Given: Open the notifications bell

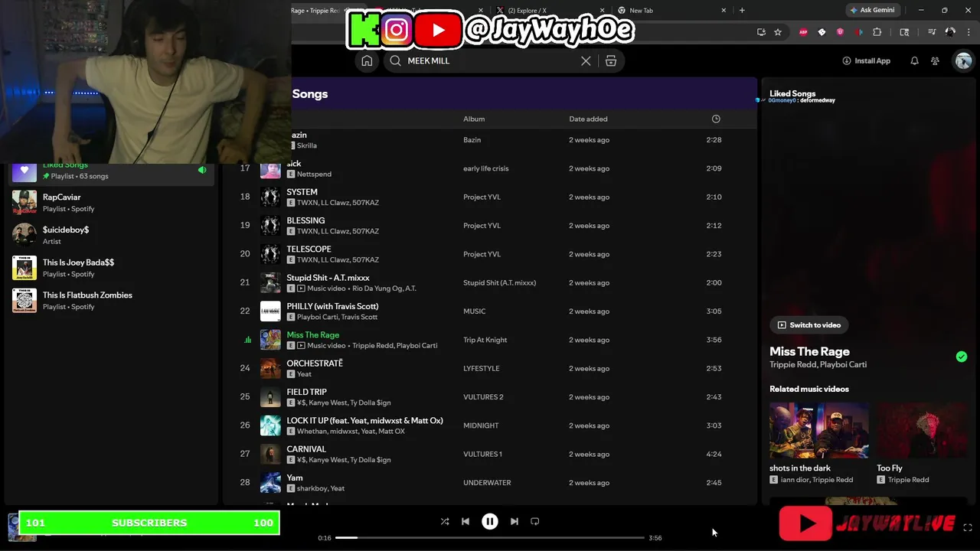Looking at the screenshot, I should pos(914,61).
